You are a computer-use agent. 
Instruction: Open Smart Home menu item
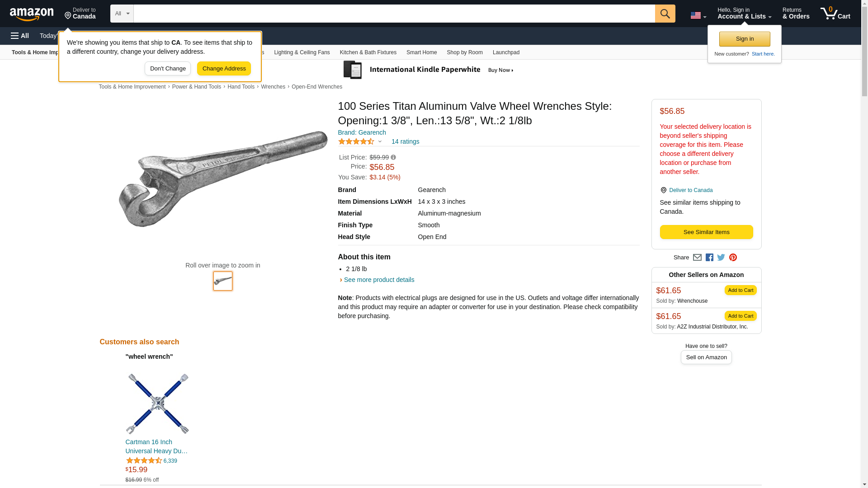pos(421,52)
